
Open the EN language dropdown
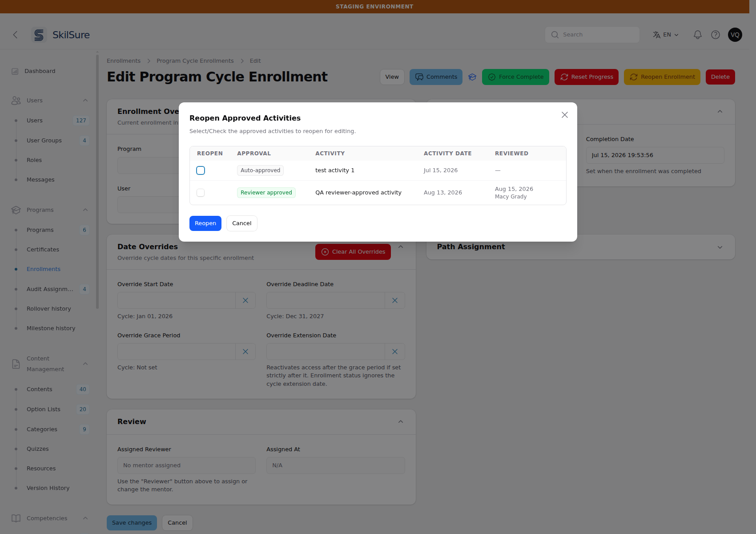tap(666, 35)
